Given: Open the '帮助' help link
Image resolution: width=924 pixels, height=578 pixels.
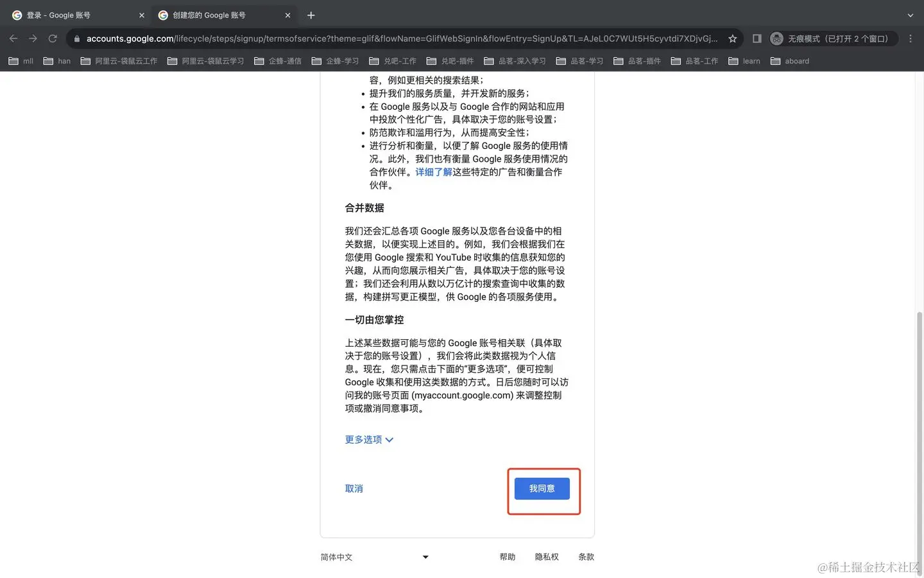Looking at the screenshot, I should [508, 557].
